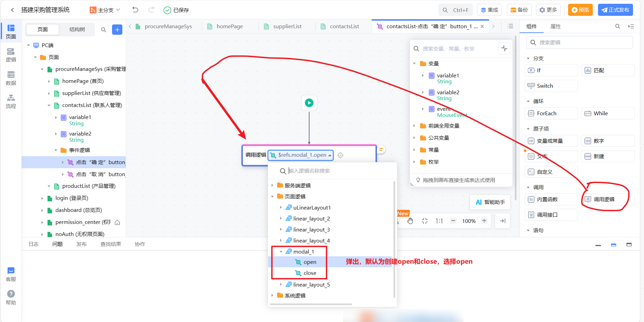Expand the 服务端逻辑 folder
This screenshot has height=322, width=644.
273,185
